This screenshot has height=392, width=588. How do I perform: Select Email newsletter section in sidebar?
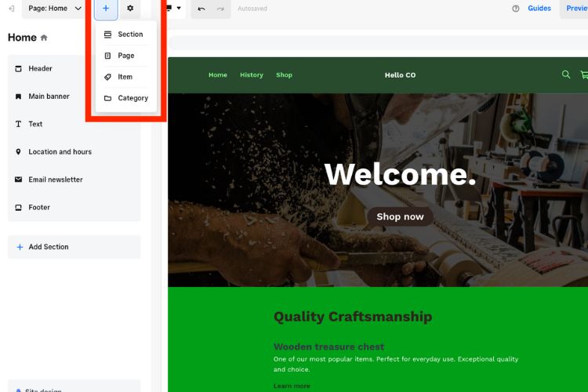55,180
